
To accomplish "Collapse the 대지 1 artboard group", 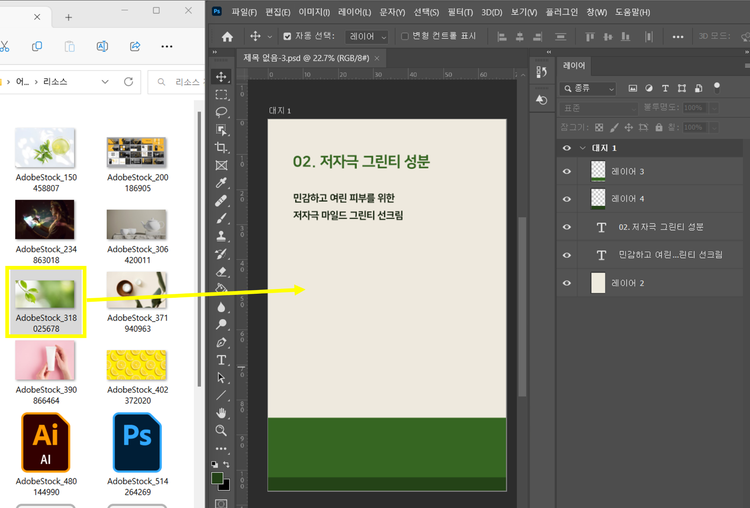I will 582,148.
